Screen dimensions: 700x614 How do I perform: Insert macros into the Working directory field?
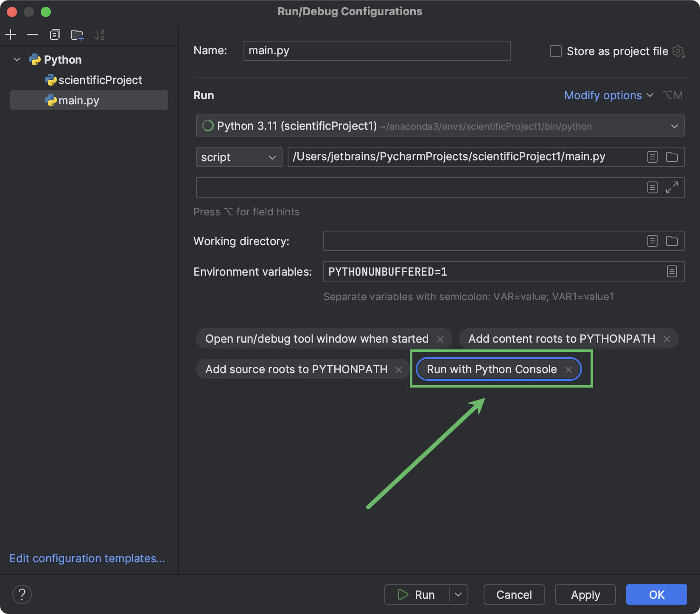click(652, 240)
